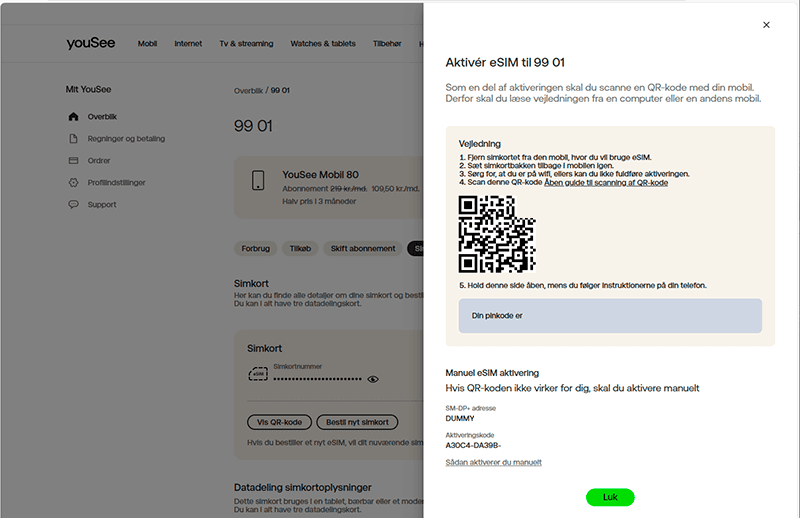Image resolution: width=800 pixels, height=518 pixels.
Task: Click the Overblik breadcrumb link
Action: click(x=248, y=90)
